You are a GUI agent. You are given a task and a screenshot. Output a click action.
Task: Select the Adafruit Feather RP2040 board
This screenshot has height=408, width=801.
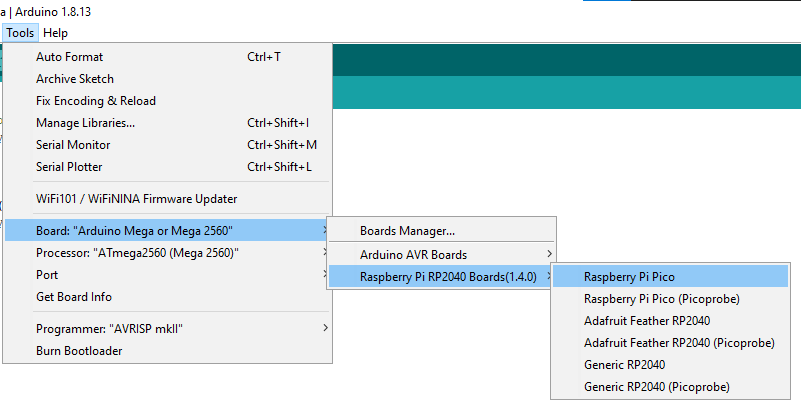670,320
